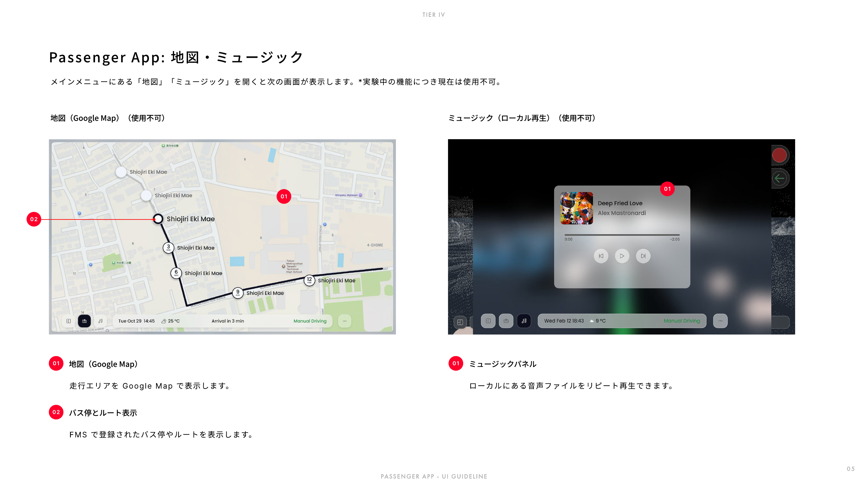Click the song title Deep Fried Love

pos(620,203)
